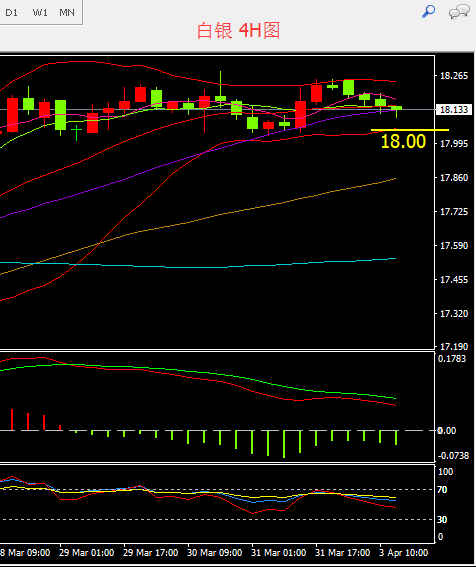This screenshot has height=567, width=476.
Task: Open the chat bubbles icon
Action: 459,12
